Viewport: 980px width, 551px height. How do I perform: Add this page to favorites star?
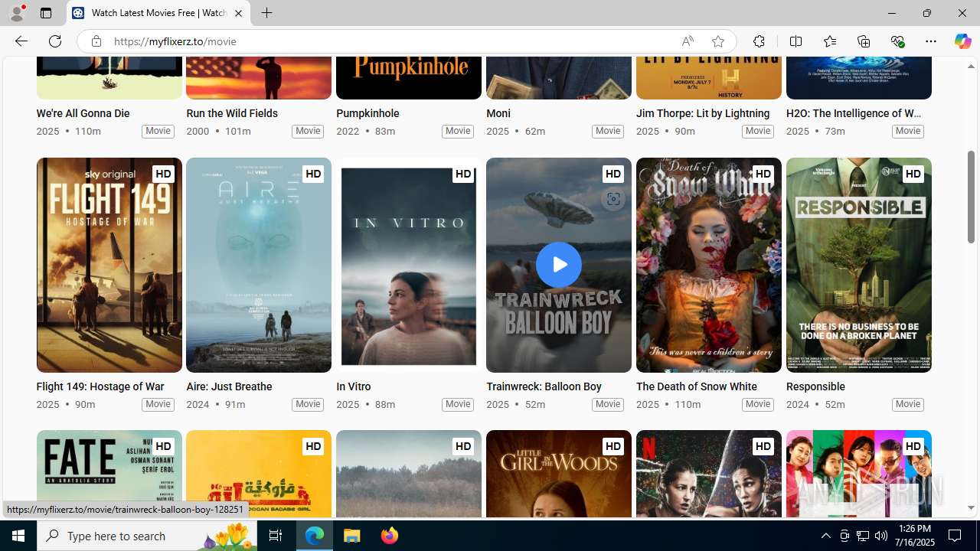[x=717, y=41]
